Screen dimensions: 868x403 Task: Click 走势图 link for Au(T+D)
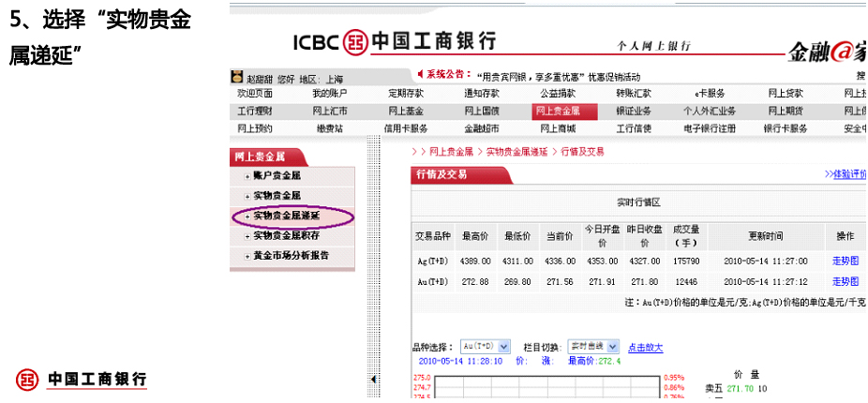846,282
